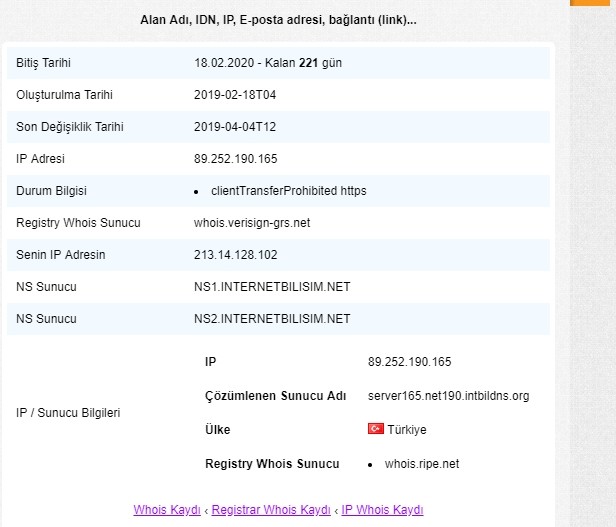Click the whois.verisign-grs.net registry server text
The width and height of the screenshot is (616, 527).
[252, 223]
